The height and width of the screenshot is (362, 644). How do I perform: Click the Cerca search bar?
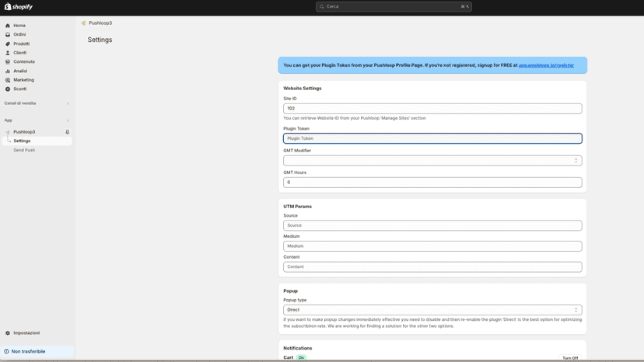click(x=394, y=6)
